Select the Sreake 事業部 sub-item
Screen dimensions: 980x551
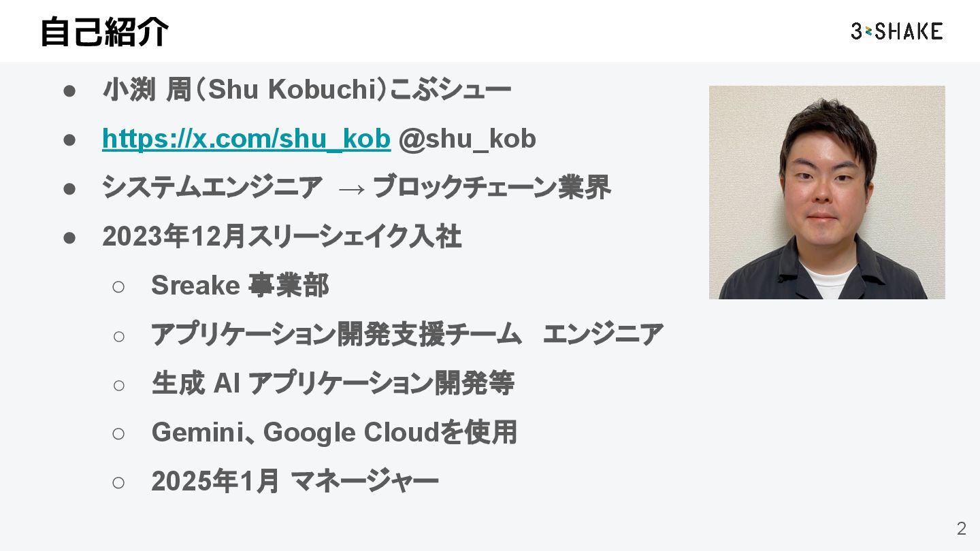tap(240, 286)
